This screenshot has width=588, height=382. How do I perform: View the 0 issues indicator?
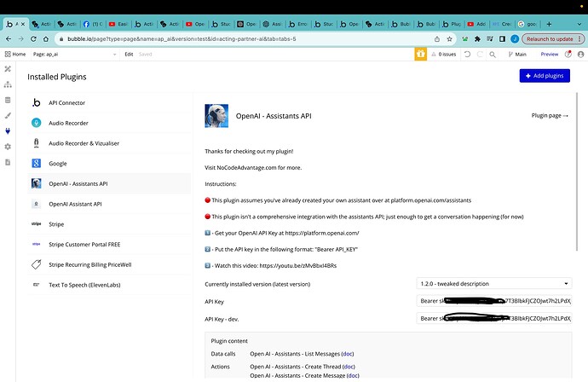click(x=444, y=54)
